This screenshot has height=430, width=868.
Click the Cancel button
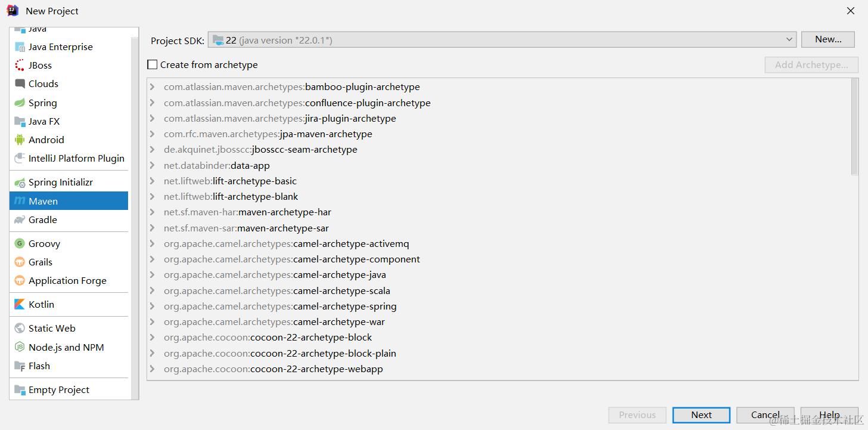coord(766,415)
